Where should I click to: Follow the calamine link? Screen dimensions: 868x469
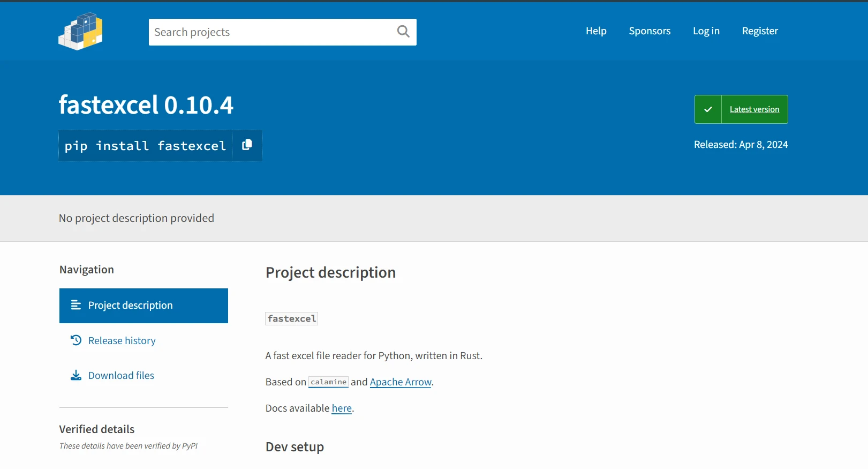tap(328, 382)
